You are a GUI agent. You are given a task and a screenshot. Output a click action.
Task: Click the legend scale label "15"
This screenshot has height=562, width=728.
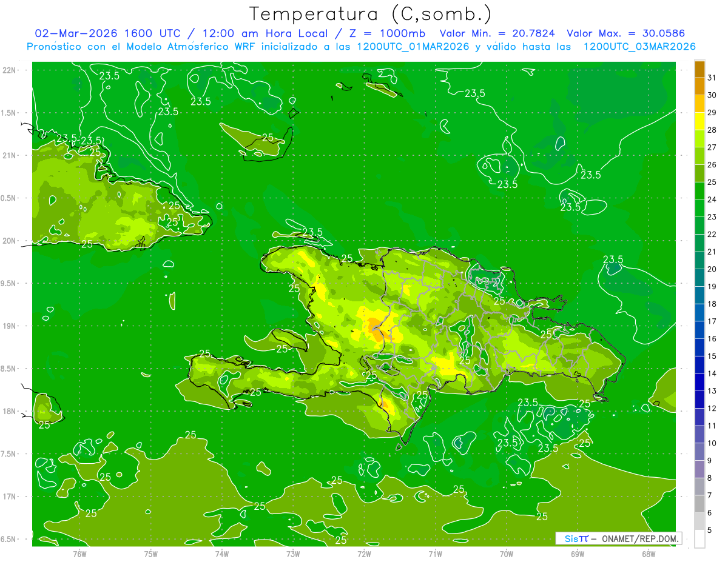[x=712, y=356]
